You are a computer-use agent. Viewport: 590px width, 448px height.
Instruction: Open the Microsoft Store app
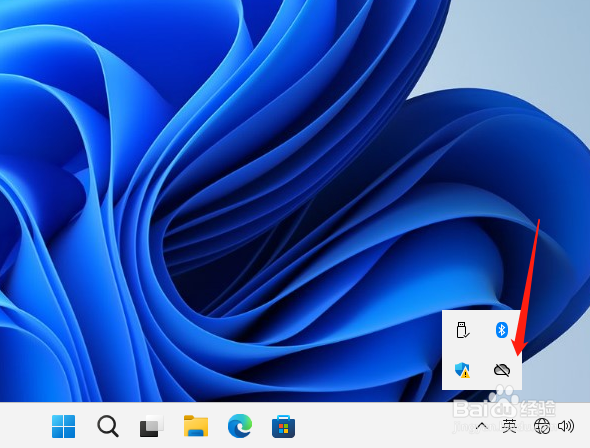(283, 426)
